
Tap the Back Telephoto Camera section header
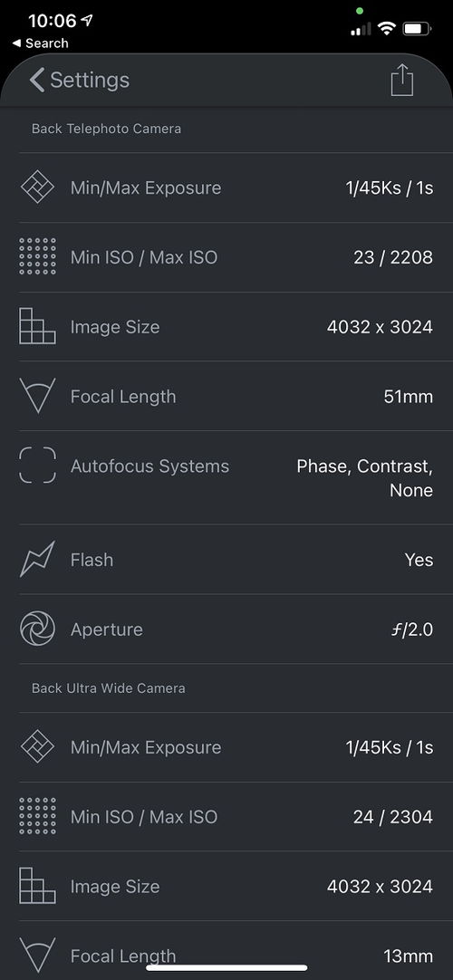106,129
